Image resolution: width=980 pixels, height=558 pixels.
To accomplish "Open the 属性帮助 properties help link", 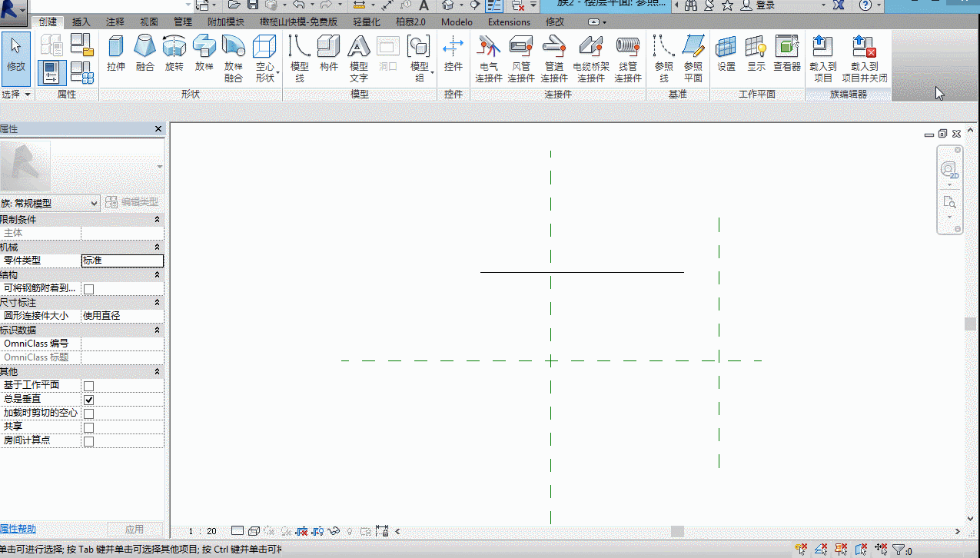I will [x=18, y=529].
